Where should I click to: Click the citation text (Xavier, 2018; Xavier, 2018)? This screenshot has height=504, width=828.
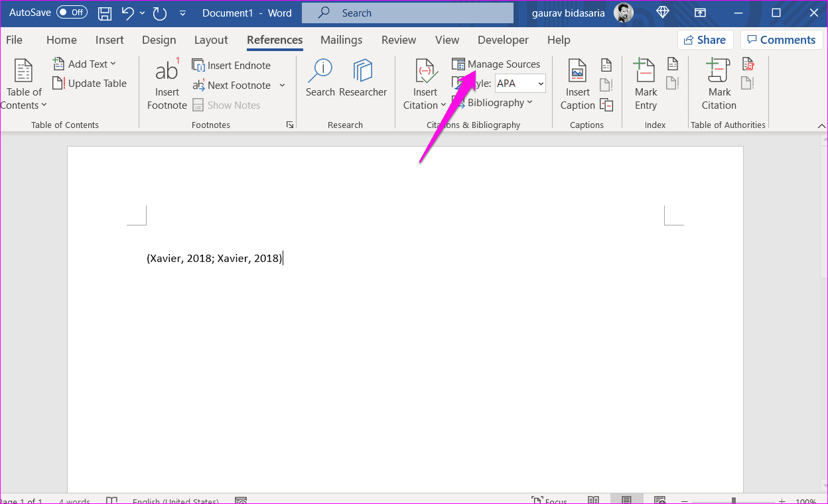point(215,259)
